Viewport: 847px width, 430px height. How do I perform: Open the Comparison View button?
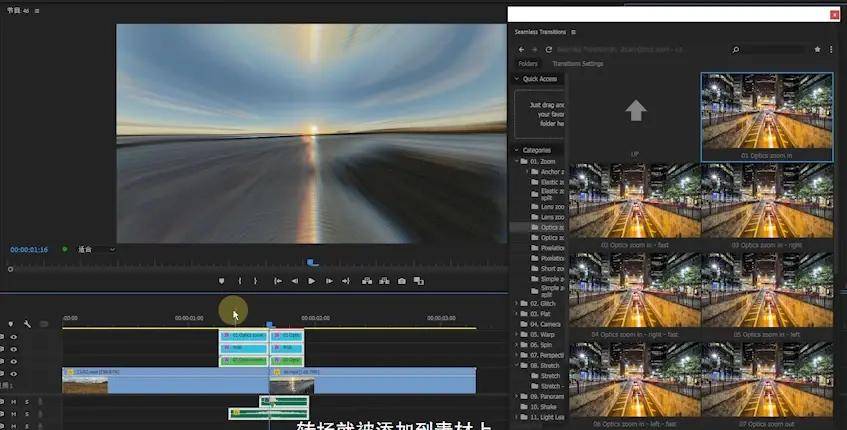[x=419, y=281]
